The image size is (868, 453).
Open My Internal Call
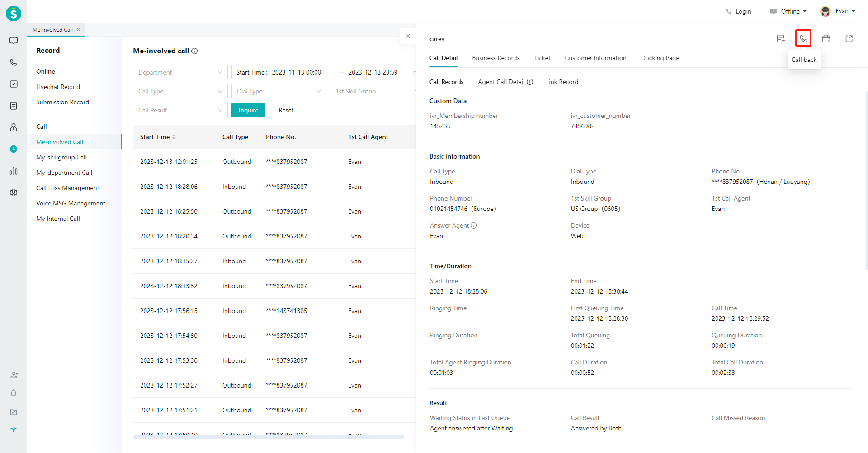coord(58,219)
